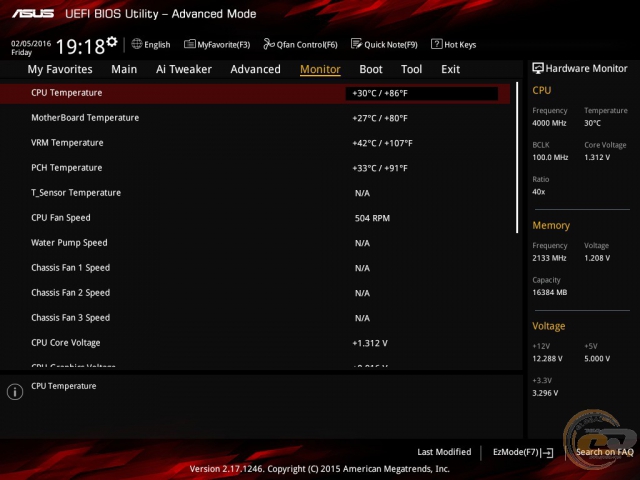This screenshot has width=640, height=480.
Task: Click the 504 RPM fan speed value
Action: pyautogui.click(x=372, y=218)
